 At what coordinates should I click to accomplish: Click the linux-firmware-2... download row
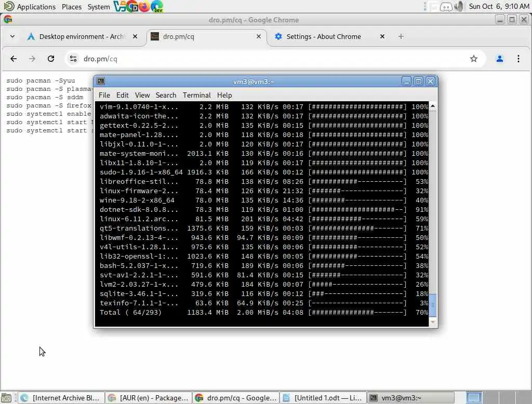(x=263, y=191)
